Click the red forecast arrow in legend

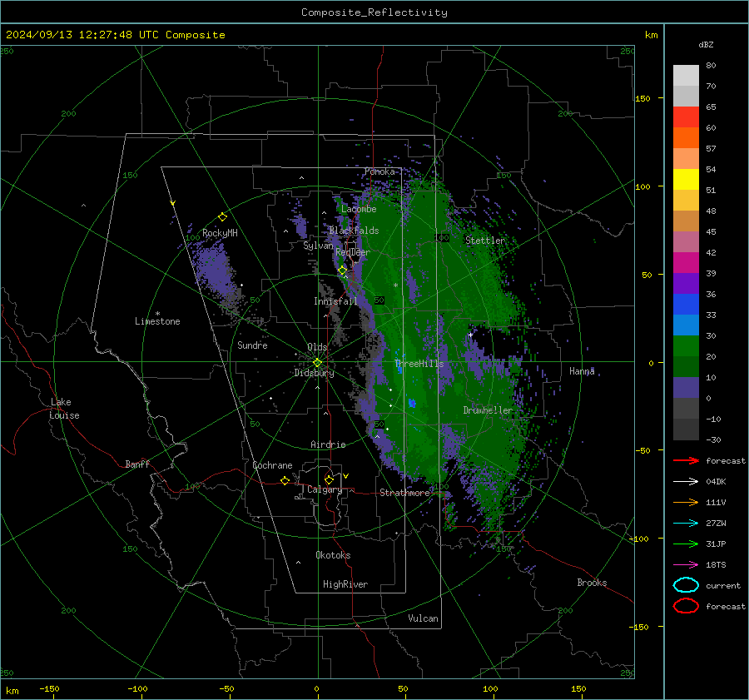pyautogui.click(x=686, y=460)
